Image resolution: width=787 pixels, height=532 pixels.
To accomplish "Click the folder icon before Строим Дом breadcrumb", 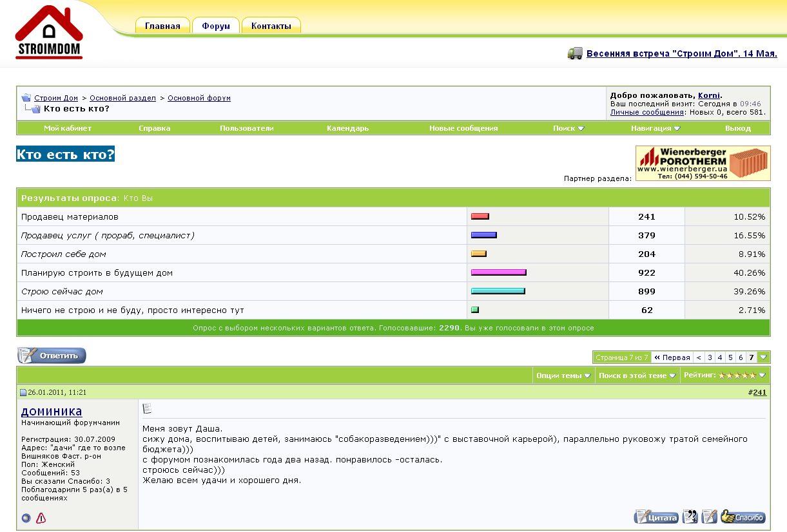I will tap(26, 98).
